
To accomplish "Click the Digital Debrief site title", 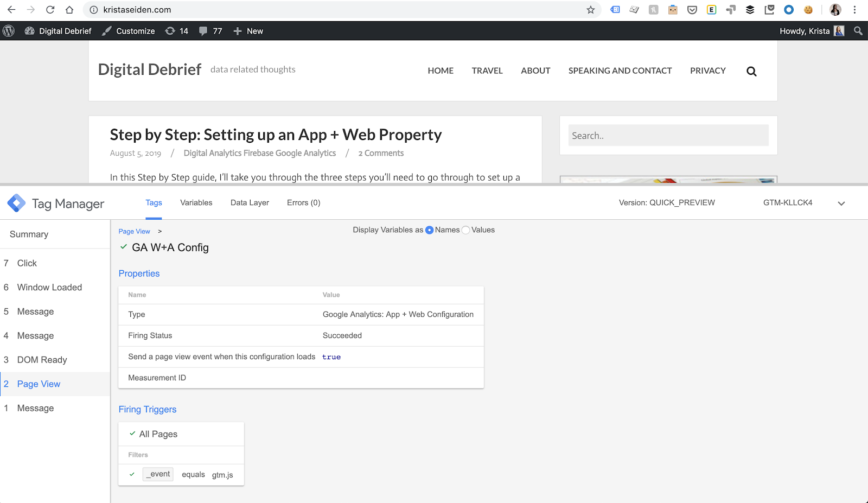I will (150, 69).
